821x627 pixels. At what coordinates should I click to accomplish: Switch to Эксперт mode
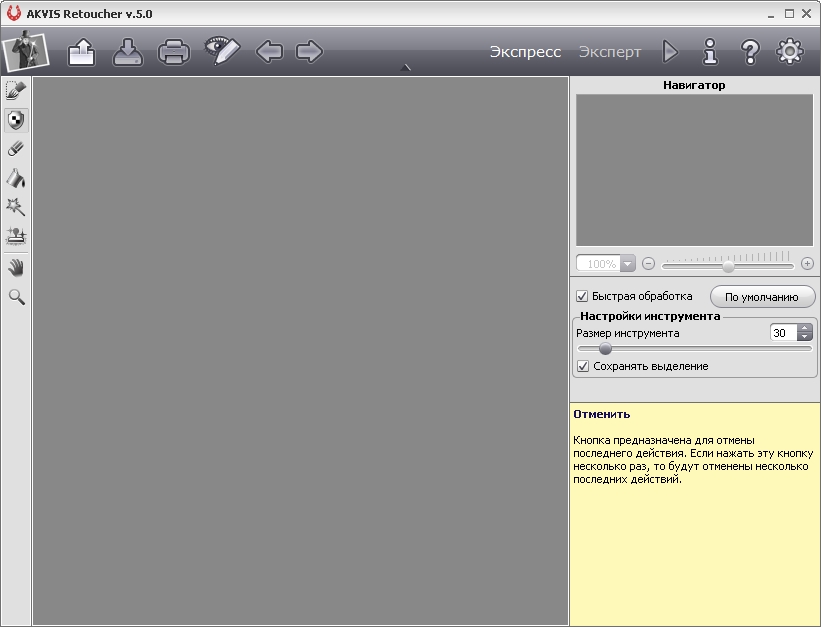tap(609, 52)
